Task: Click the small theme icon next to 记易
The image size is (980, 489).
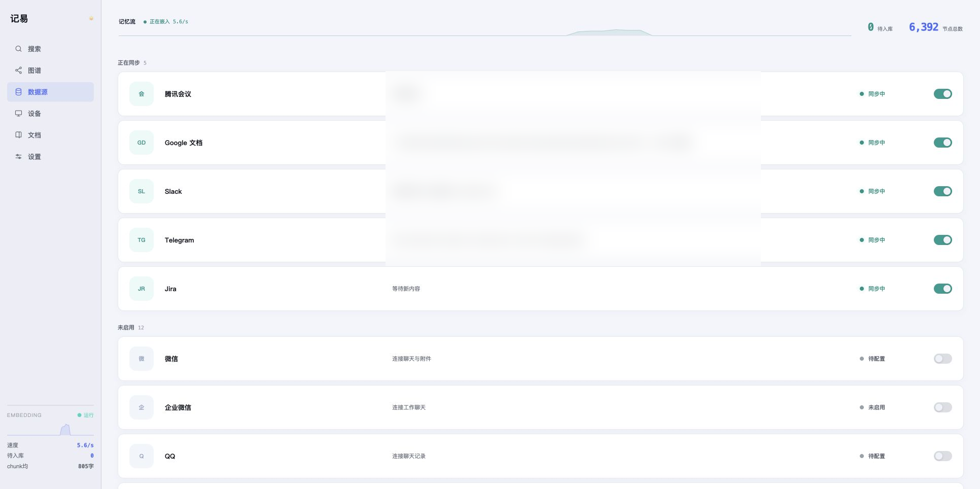Action: [x=91, y=18]
